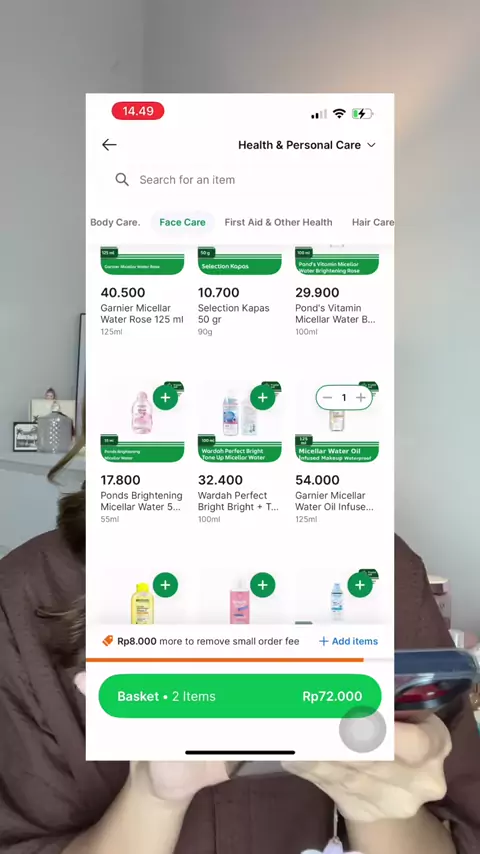Expand the Health & Personal Care dropdown
The image size is (480, 854).
[x=307, y=145]
